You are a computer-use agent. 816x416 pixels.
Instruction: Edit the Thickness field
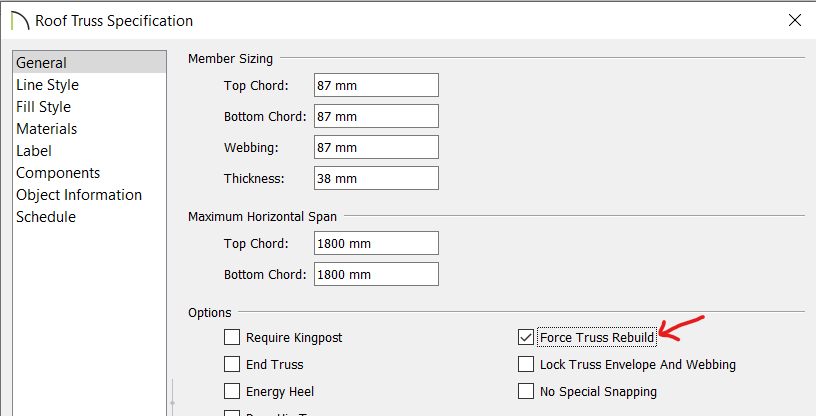pos(376,178)
